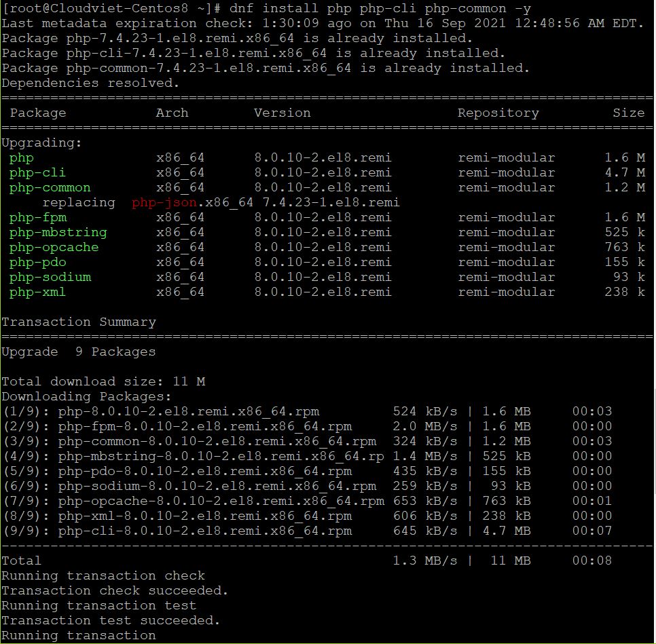This screenshot has width=656, height=644.
Task: Click the 'Arch' column header
Action: (x=172, y=113)
